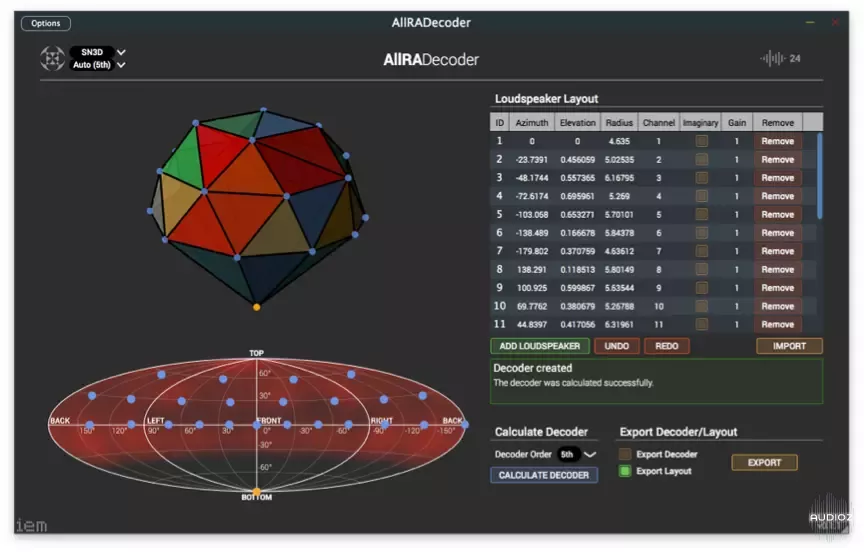Toggle the Imaginary checkbox for loudspeaker 2
The width and height of the screenshot is (864, 552).
[x=701, y=159]
